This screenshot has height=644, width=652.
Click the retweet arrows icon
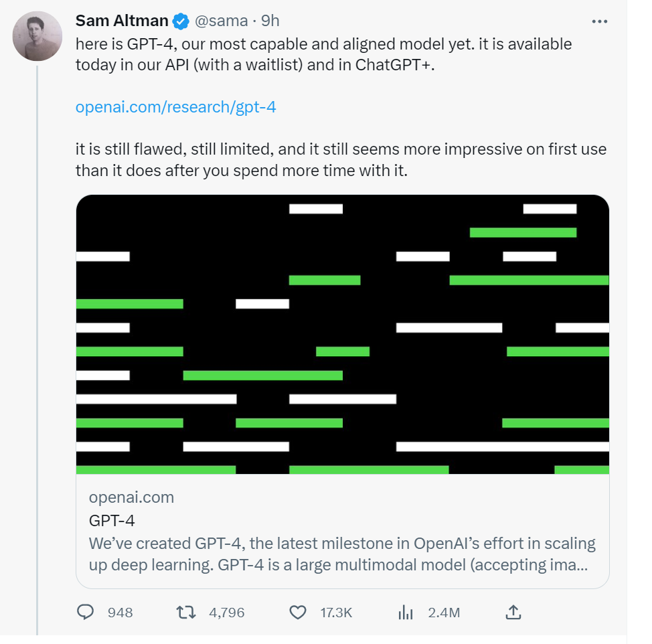(186, 613)
